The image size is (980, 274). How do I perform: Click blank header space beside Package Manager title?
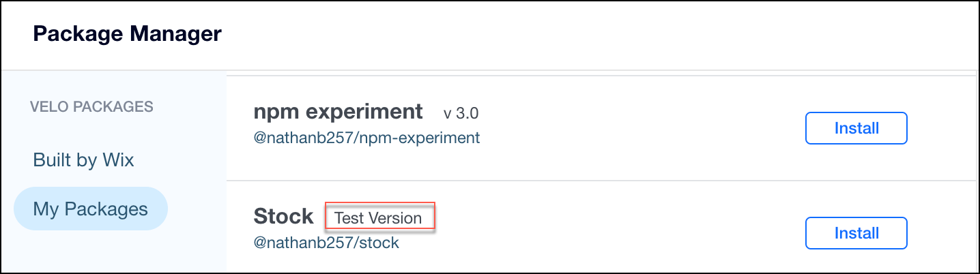580,34
